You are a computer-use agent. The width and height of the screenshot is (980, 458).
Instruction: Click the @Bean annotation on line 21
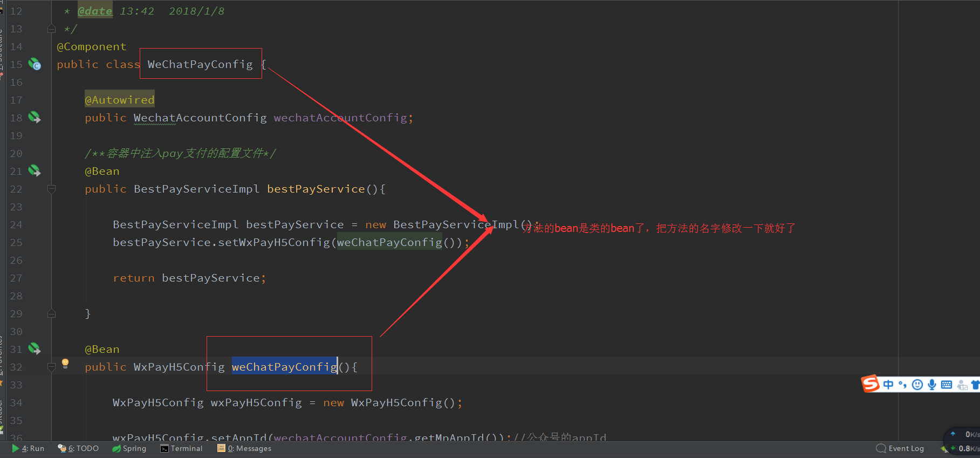pyautogui.click(x=102, y=171)
